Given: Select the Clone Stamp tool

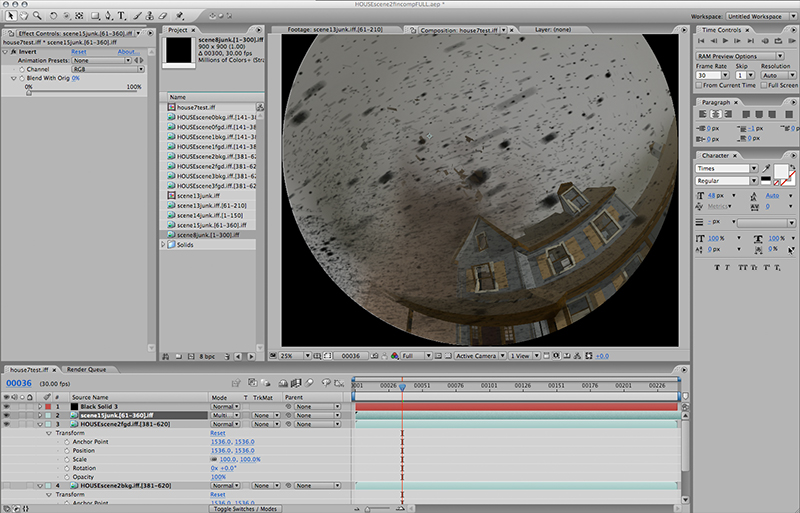Looking at the screenshot, I should [149, 16].
